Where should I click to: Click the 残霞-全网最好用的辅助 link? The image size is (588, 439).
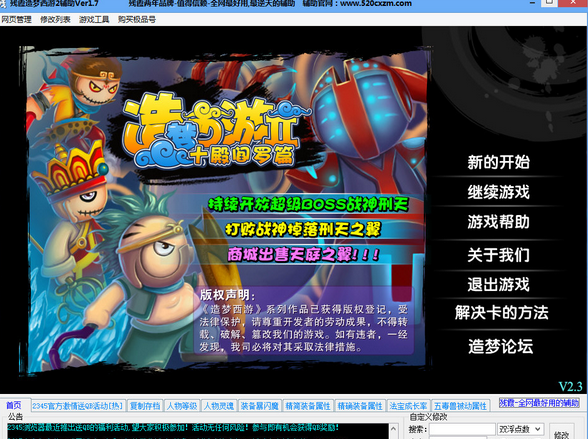coord(539,403)
